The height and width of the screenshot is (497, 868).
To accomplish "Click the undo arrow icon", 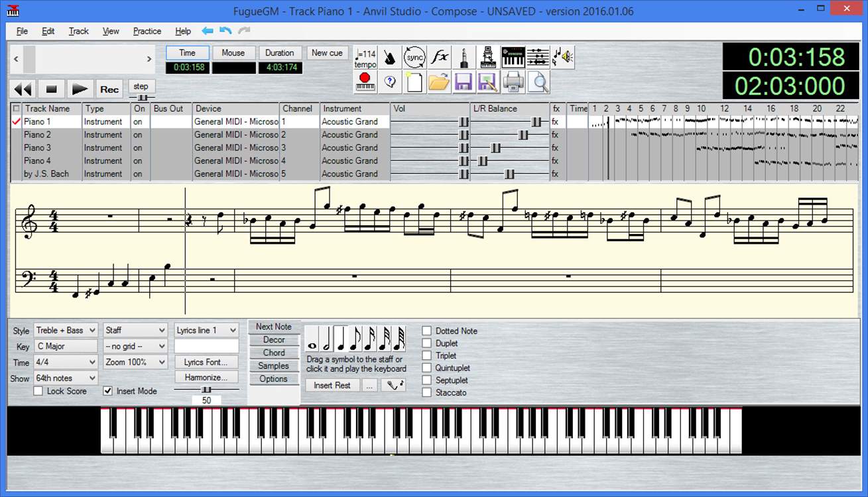I will [225, 30].
